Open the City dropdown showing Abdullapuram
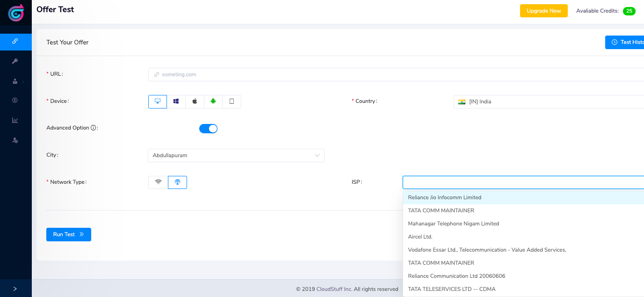Viewport: 644px width, 297px height. click(236, 155)
